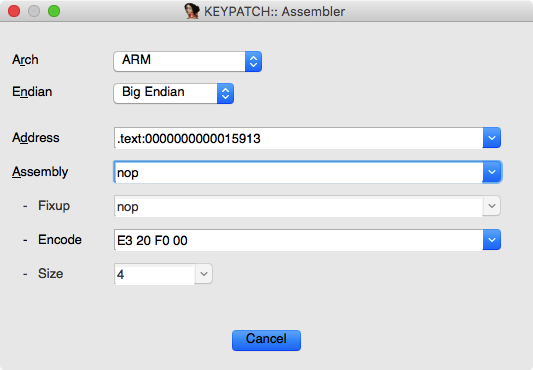
Task: Click the Assembly label
Action: pos(40,172)
